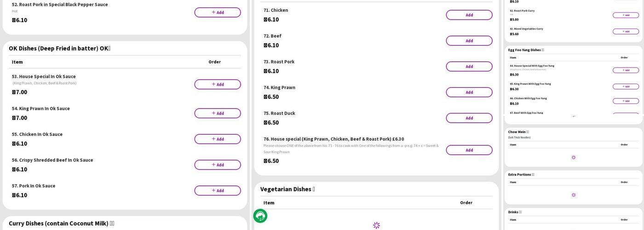644x230 pixels.
Task: Add King Prawn In Ok Sauce
Action: tap(217, 113)
